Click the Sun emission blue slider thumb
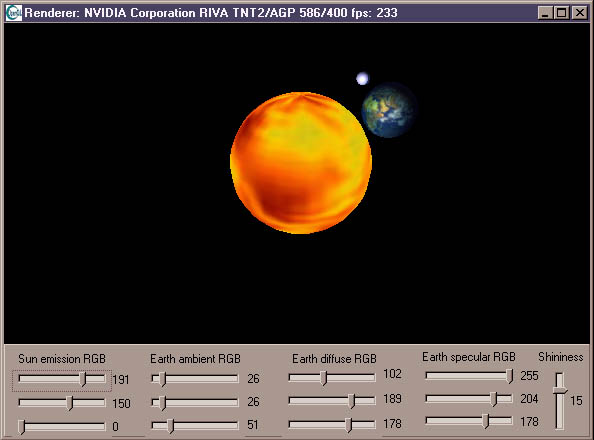The height and width of the screenshot is (440, 594). (22, 427)
